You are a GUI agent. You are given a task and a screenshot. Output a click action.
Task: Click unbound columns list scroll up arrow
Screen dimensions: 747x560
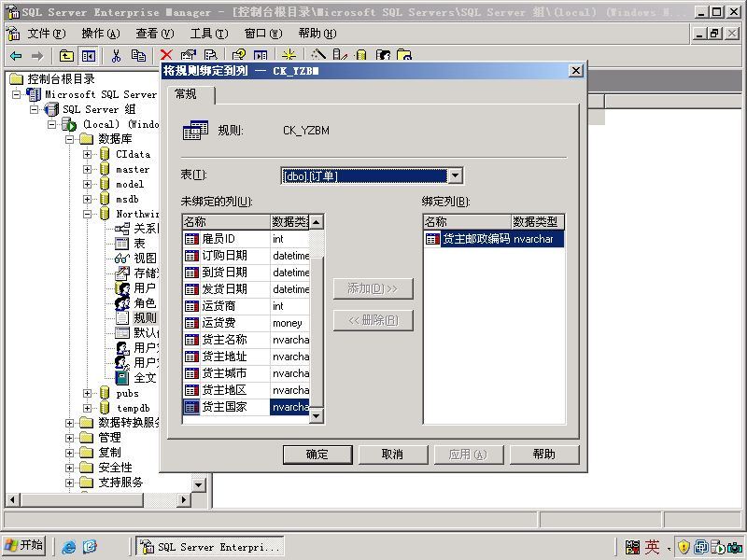(x=317, y=222)
